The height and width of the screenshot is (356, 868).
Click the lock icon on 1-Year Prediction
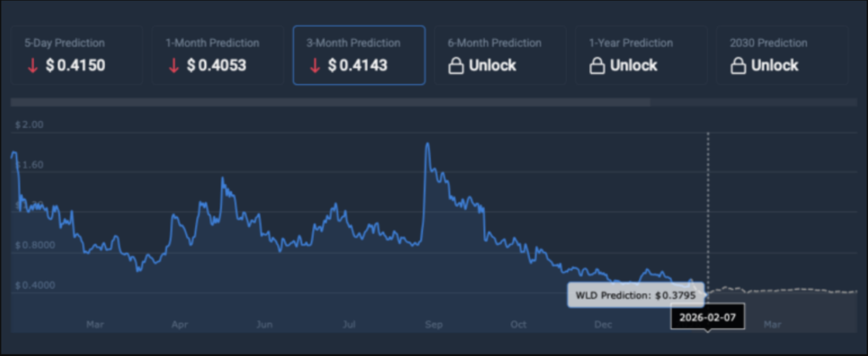click(x=596, y=65)
